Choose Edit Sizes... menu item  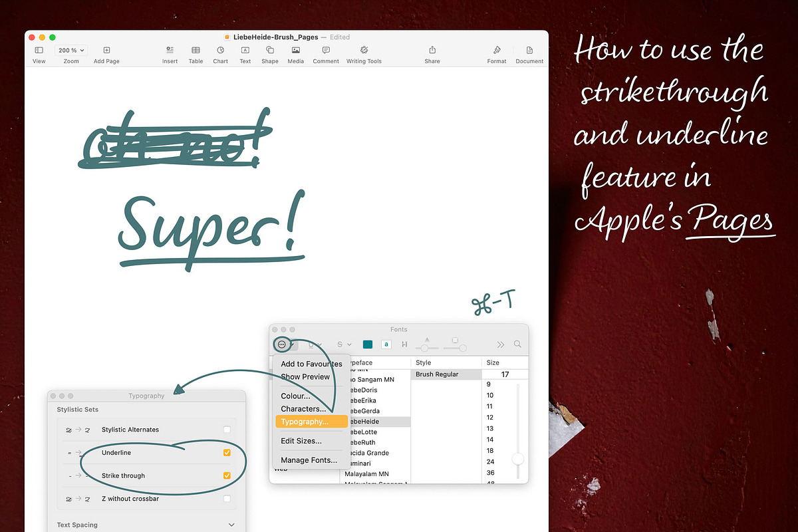click(x=311, y=441)
